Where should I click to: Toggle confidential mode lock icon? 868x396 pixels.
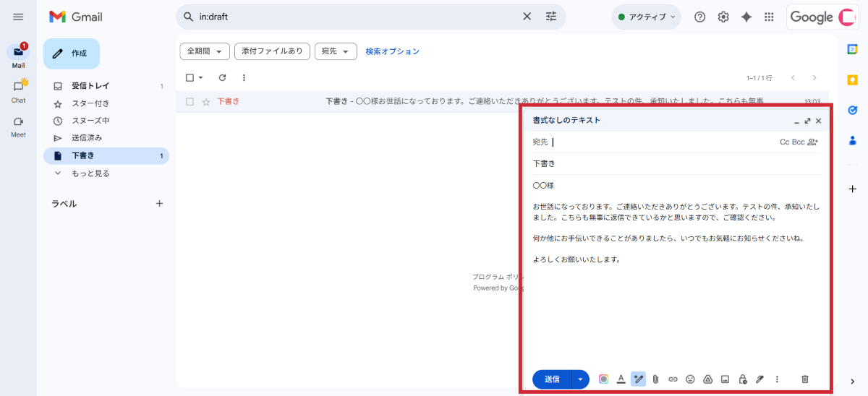tap(742, 379)
